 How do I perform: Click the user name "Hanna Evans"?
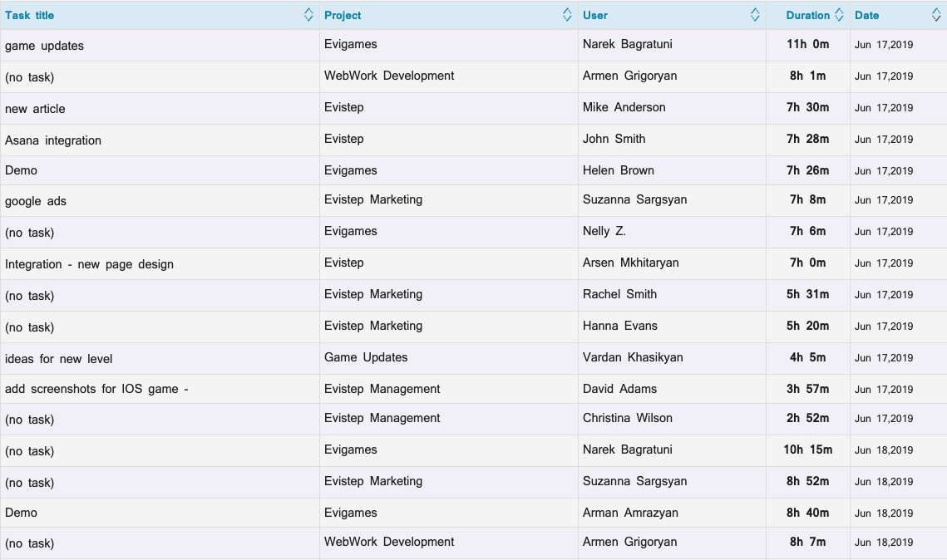point(620,326)
